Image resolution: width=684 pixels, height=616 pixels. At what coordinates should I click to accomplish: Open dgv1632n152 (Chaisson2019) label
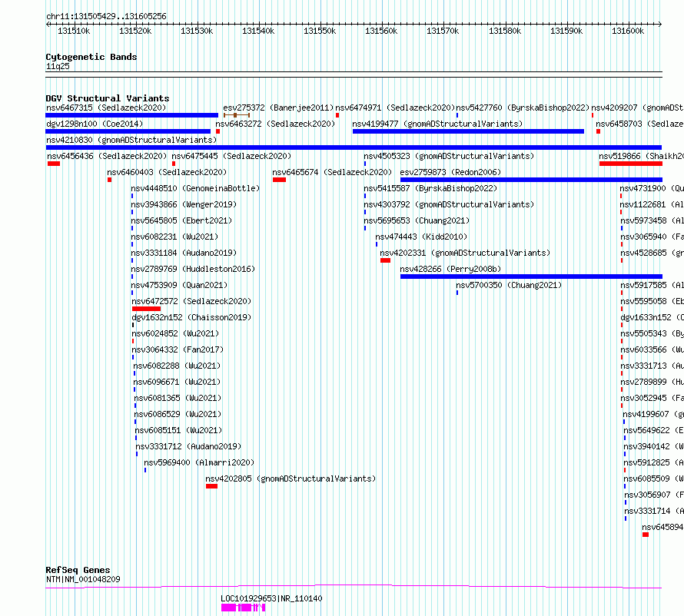191,317
